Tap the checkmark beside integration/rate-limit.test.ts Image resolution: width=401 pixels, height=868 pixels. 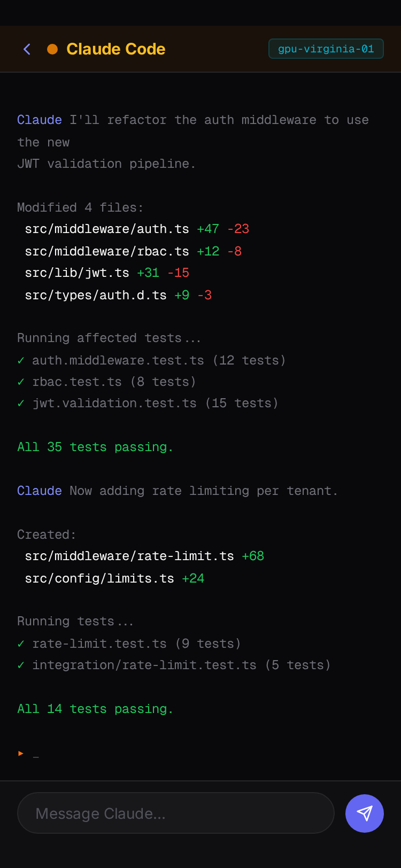[x=21, y=665]
